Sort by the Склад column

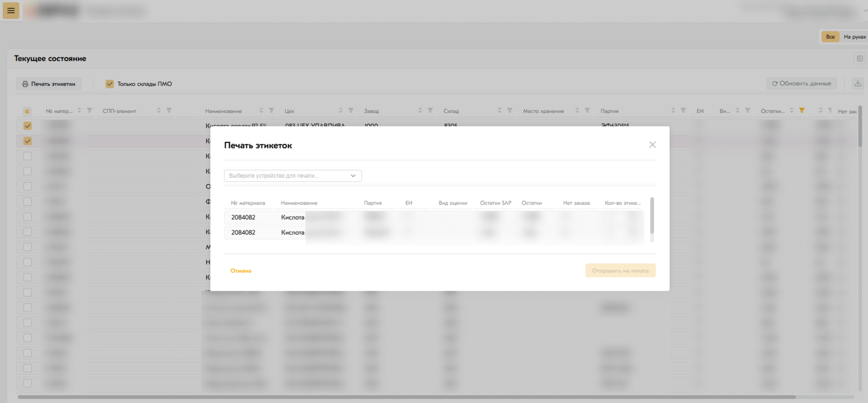500,111
